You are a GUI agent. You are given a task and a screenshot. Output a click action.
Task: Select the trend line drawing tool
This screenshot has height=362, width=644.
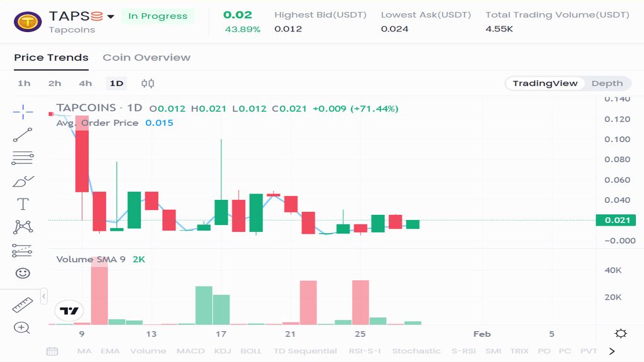pos(23,135)
